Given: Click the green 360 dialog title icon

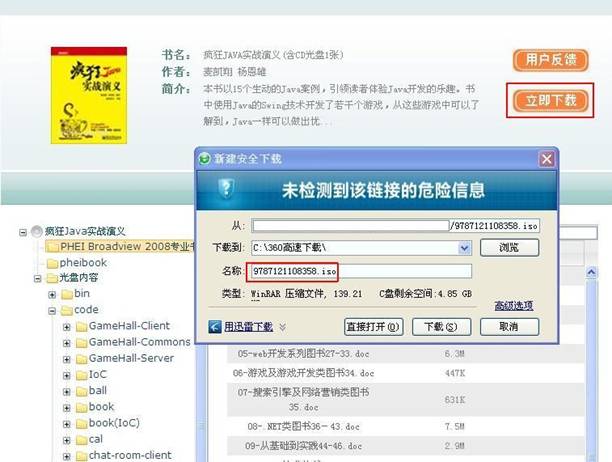Looking at the screenshot, I should [205, 159].
